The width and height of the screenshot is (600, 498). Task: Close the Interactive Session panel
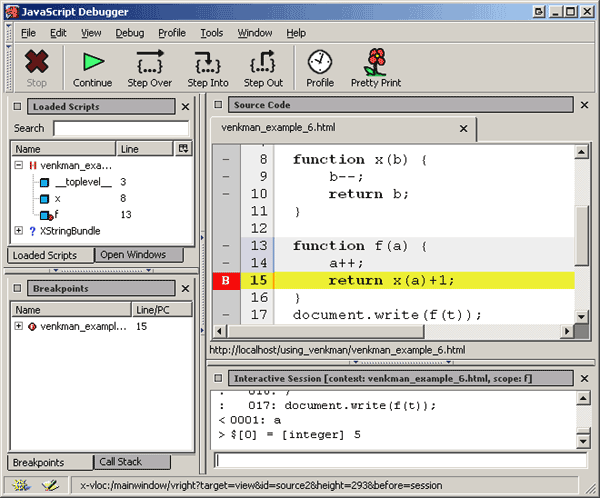pyautogui.click(x=584, y=379)
